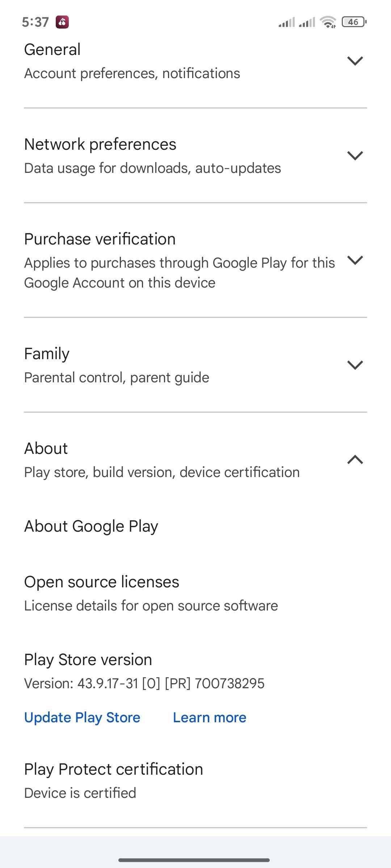Open Purchase verification heading
391x868 pixels.
(100, 239)
